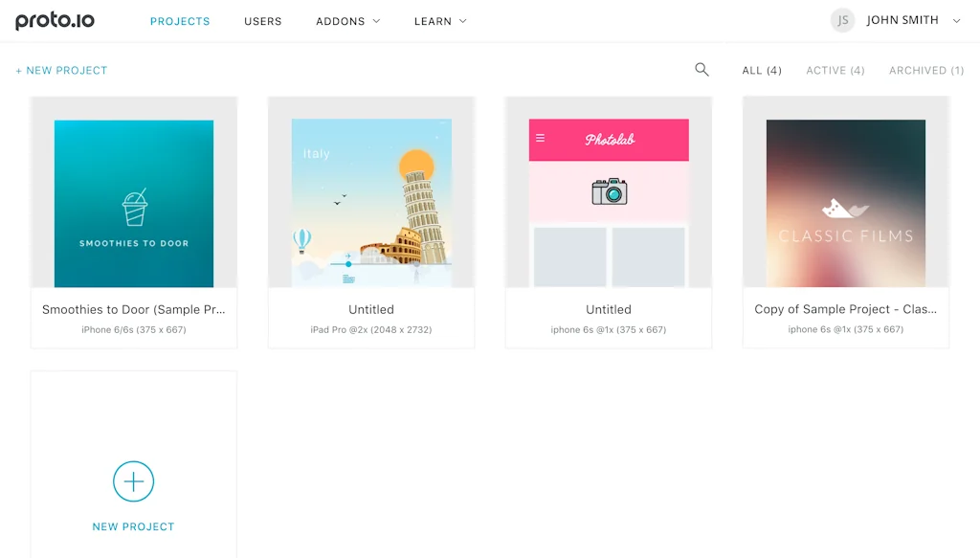The width and height of the screenshot is (980, 558).
Task: Click the proto.io logo
Action: click(x=54, y=20)
